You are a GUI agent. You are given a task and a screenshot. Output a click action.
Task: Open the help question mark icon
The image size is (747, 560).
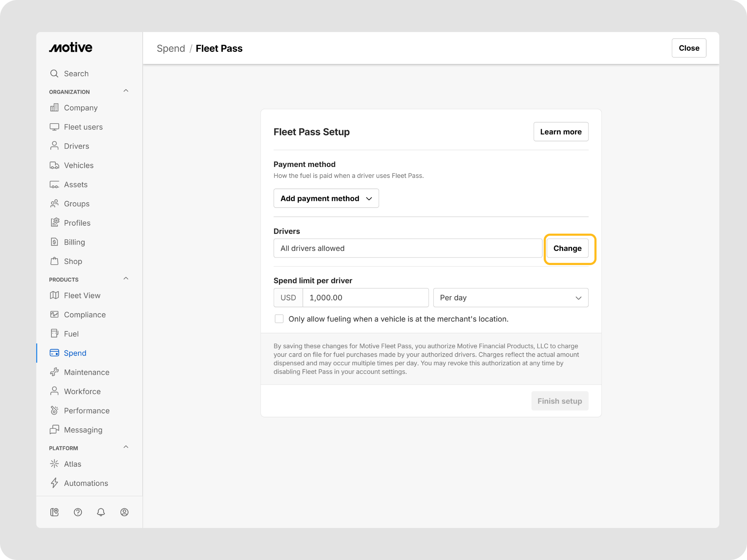78,512
